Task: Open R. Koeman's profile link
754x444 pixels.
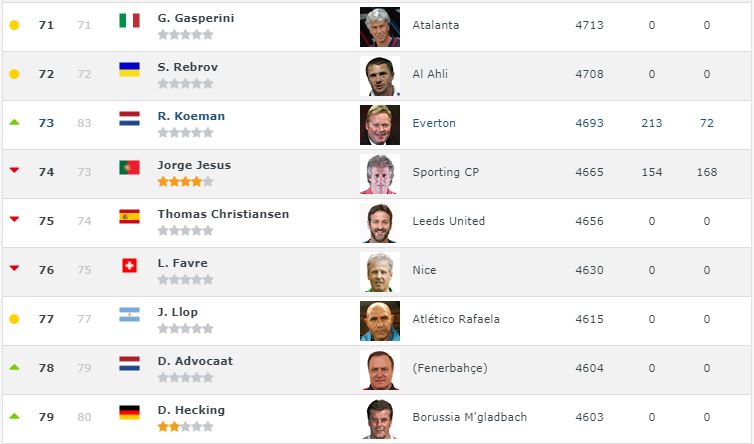Action: point(191,116)
